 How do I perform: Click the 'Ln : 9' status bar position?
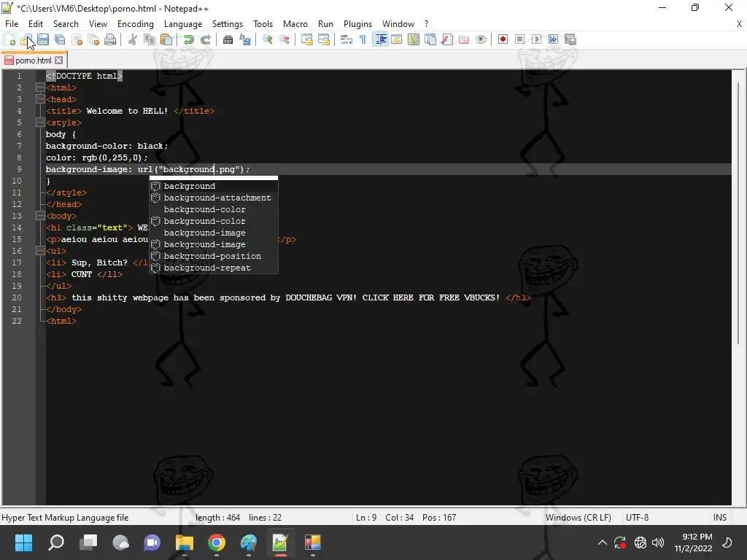point(366,518)
